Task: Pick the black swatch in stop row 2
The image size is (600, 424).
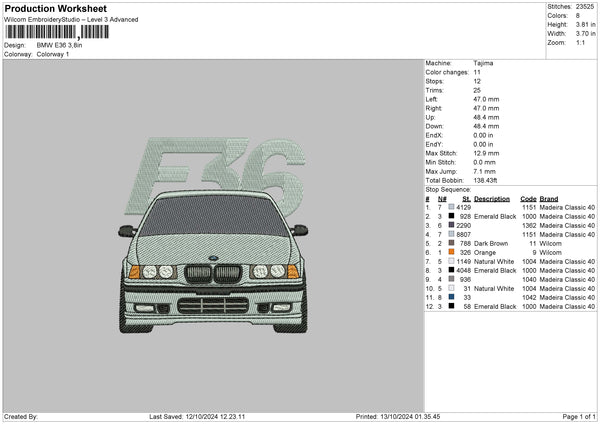Action: click(452, 216)
